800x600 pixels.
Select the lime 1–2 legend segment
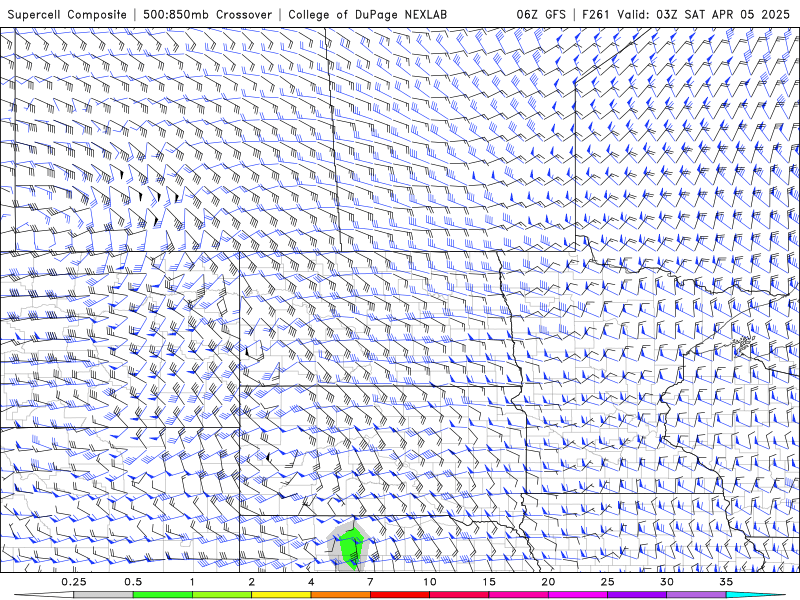222,595
